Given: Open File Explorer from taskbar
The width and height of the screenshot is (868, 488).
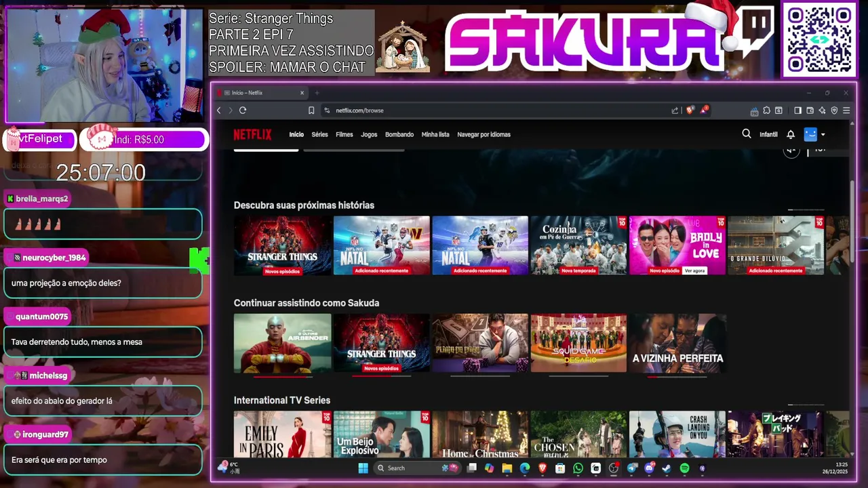Looking at the screenshot, I should click(x=507, y=468).
